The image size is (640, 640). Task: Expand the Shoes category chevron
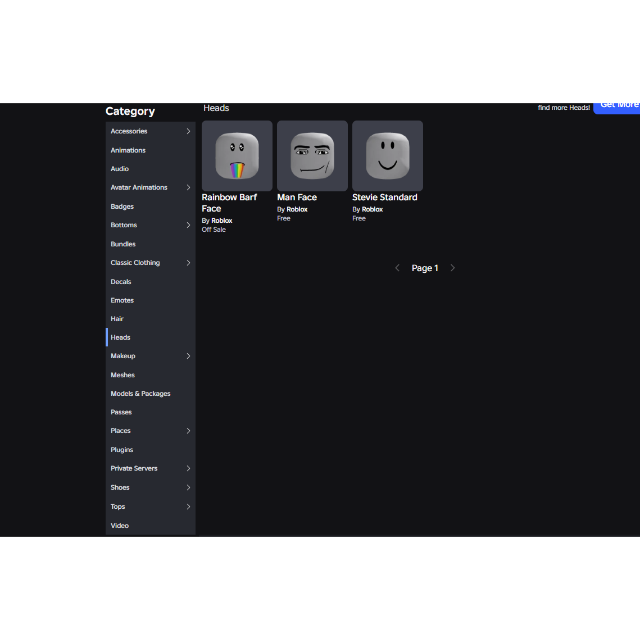[188, 487]
